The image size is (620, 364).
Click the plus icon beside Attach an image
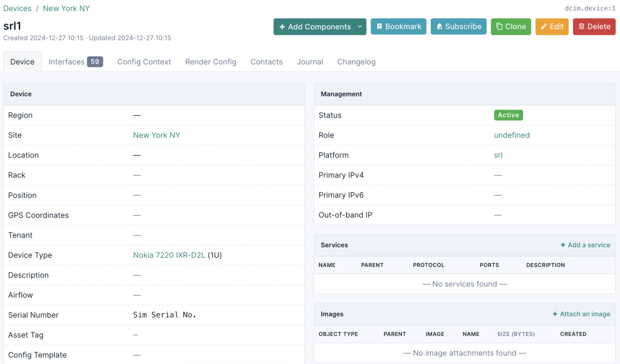pyautogui.click(x=555, y=314)
